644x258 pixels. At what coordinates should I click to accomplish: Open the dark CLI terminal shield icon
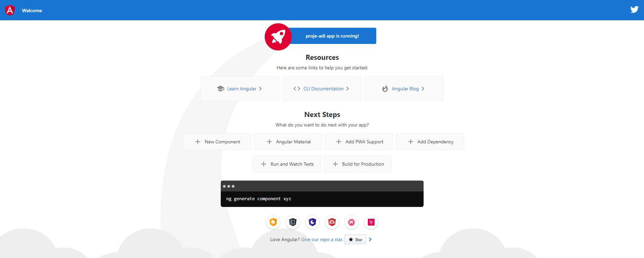(293, 222)
